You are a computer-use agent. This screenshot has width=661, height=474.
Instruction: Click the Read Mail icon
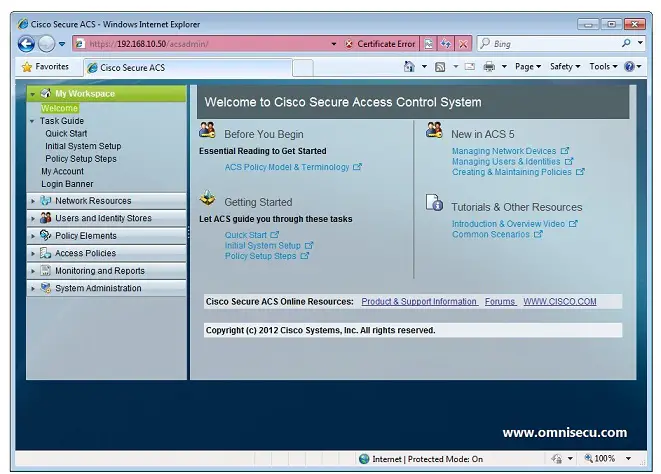pyautogui.click(x=470, y=67)
